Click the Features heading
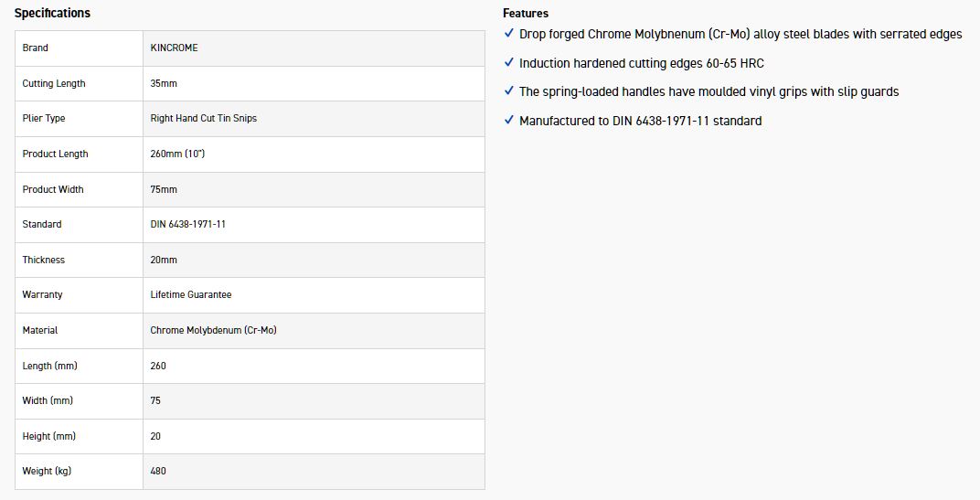The height and width of the screenshot is (500, 980). (x=526, y=14)
